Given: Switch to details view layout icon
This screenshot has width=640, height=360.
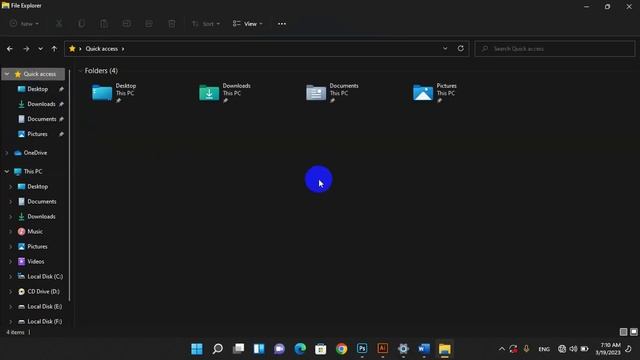Looking at the screenshot, I should pyautogui.click(x=623, y=332).
